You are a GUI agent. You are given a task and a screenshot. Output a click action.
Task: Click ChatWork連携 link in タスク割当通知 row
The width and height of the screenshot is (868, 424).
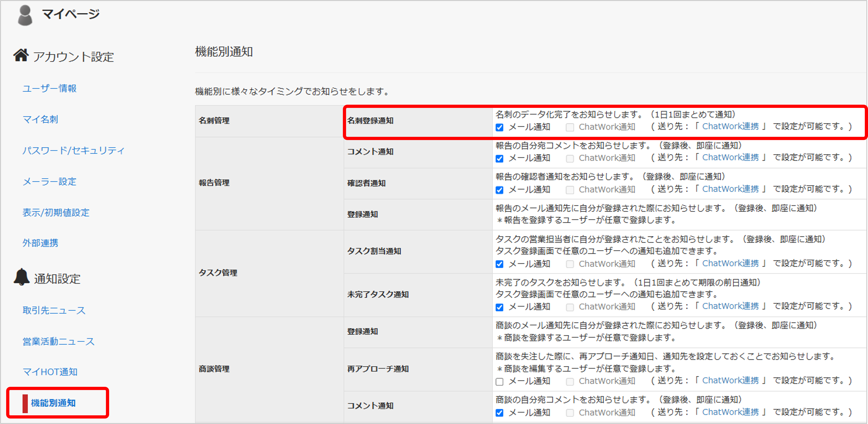pos(730,263)
